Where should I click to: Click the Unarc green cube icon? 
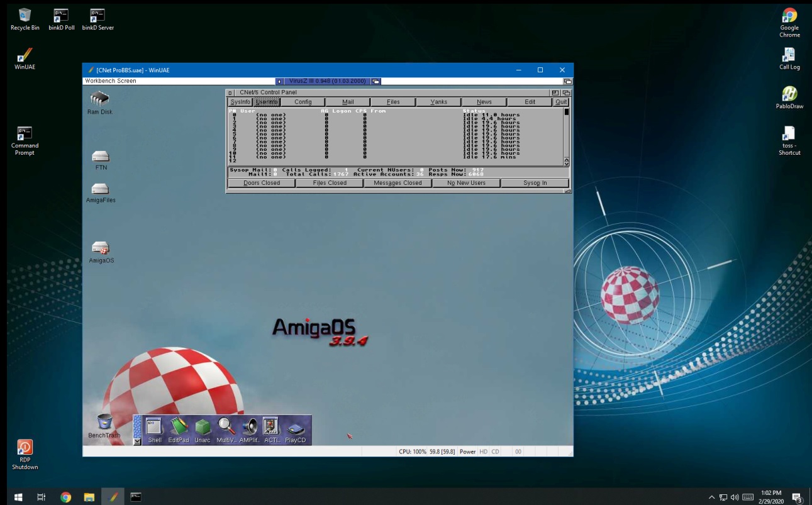click(x=203, y=427)
